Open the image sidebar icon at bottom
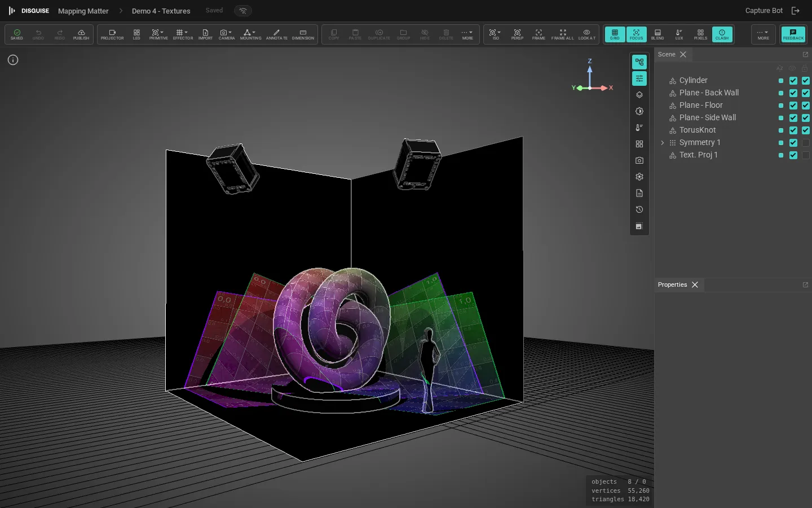Image resolution: width=812 pixels, height=508 pixels. tap(639, 226)
